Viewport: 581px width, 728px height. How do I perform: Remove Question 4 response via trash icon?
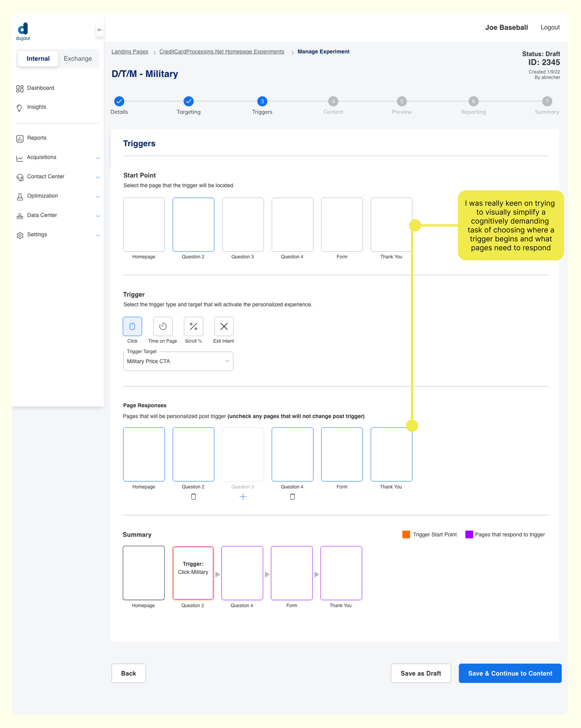[292, 496]
